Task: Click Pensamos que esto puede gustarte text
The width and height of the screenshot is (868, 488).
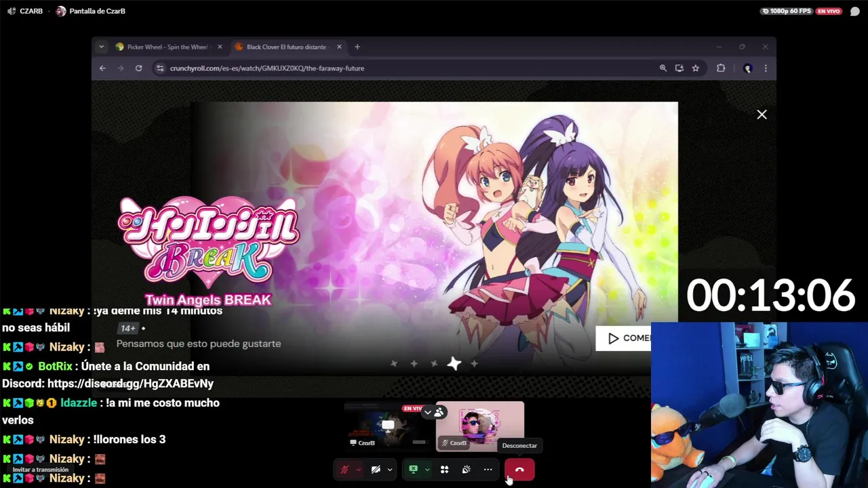Action: (x=199, y=344)
